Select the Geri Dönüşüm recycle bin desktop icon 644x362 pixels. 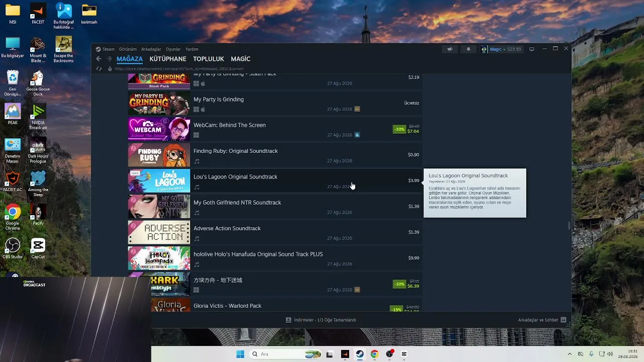[x=13, y=83]
